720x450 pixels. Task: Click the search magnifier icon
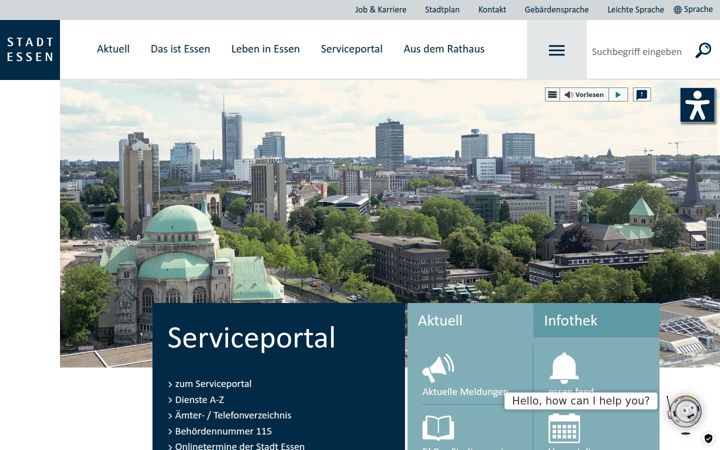tap(703, 50)
